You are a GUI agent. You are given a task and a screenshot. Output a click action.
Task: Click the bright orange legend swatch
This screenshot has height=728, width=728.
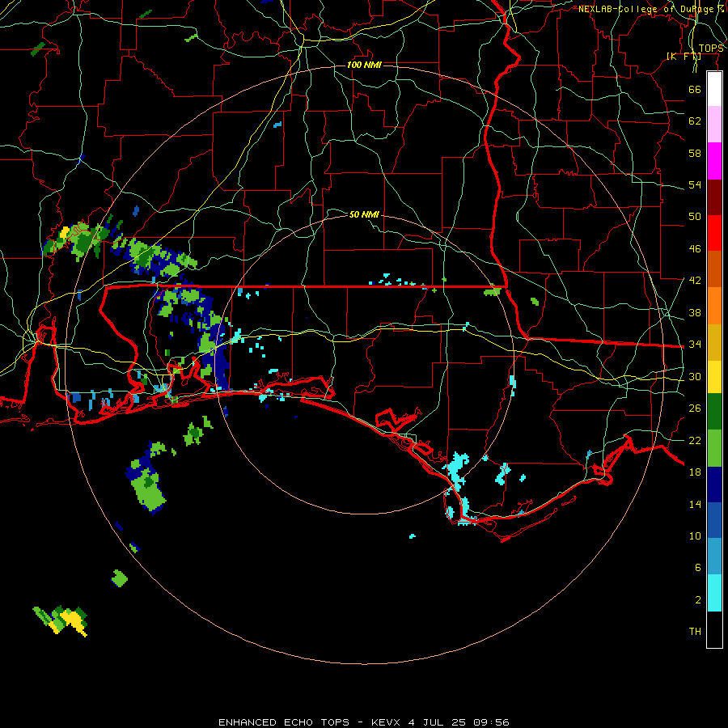[x=714, y=306]
